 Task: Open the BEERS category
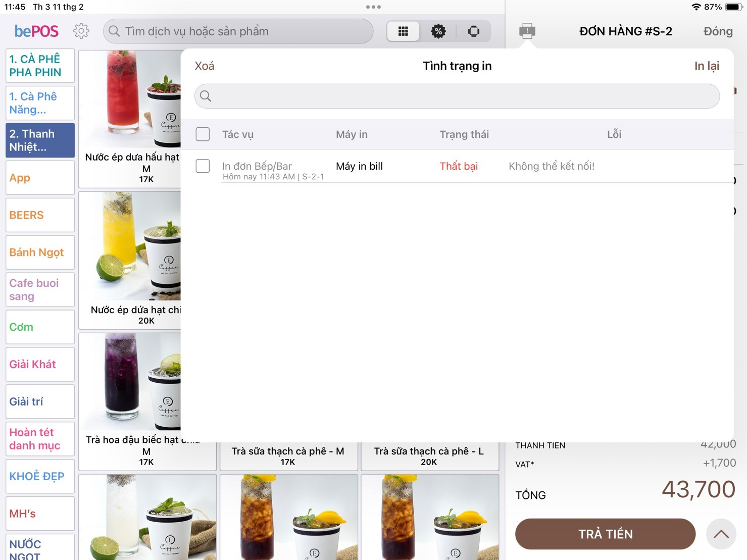click(x=40, y=215)
